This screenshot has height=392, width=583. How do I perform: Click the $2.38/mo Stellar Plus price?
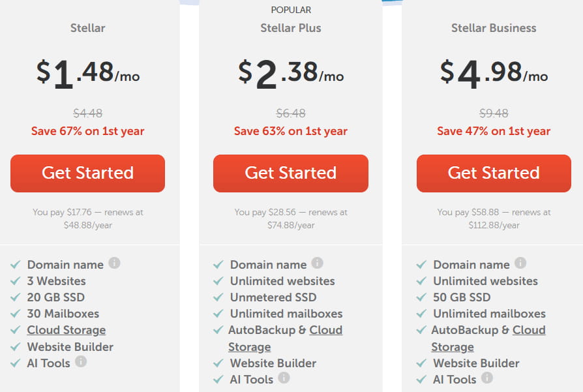tap(290, 72)
